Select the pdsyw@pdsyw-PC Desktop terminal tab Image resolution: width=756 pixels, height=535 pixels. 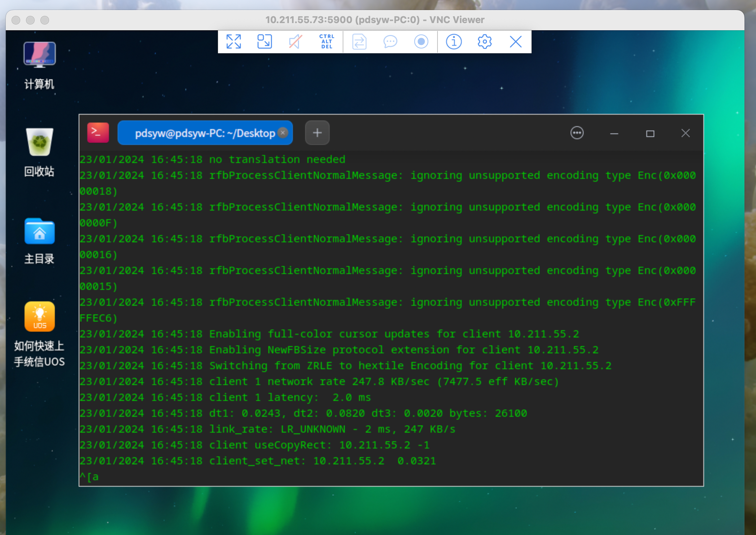coord(204,133)
